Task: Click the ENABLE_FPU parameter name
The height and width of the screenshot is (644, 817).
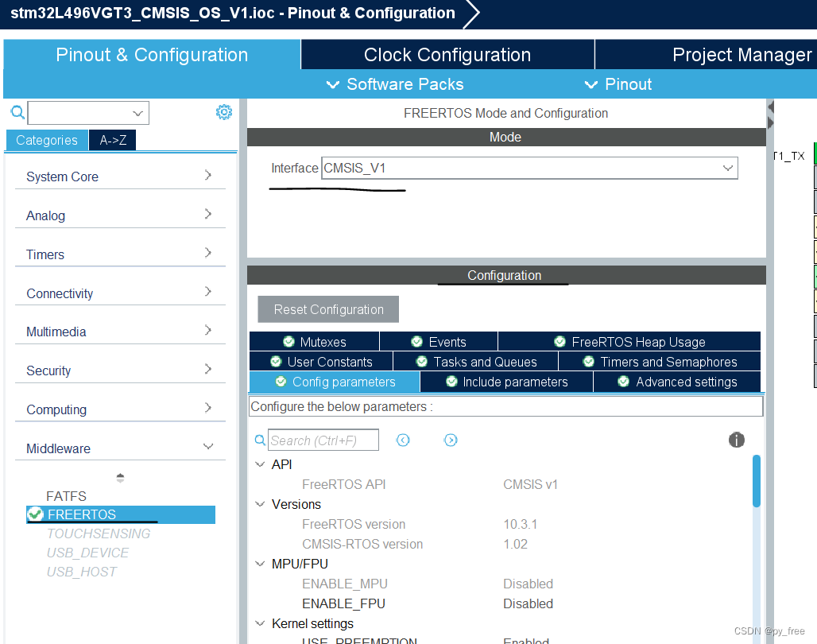Action: pyautogui.click(x=343, y=603)
